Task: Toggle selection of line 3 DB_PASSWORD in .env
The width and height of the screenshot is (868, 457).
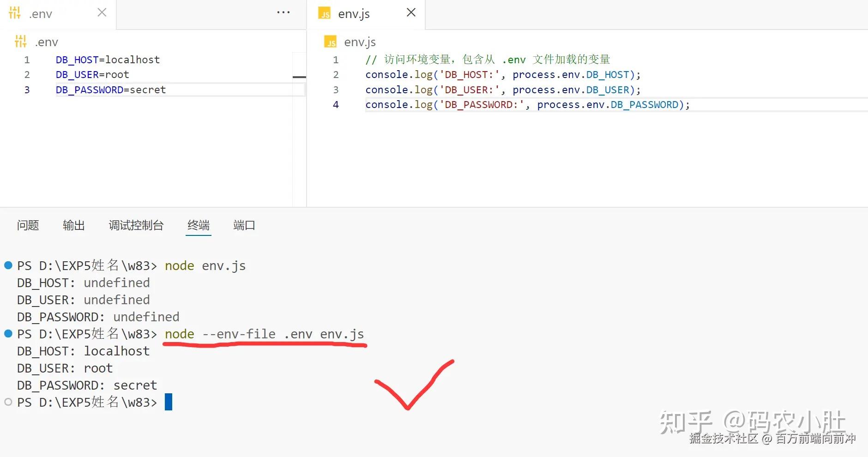Action: click(27, 90)
